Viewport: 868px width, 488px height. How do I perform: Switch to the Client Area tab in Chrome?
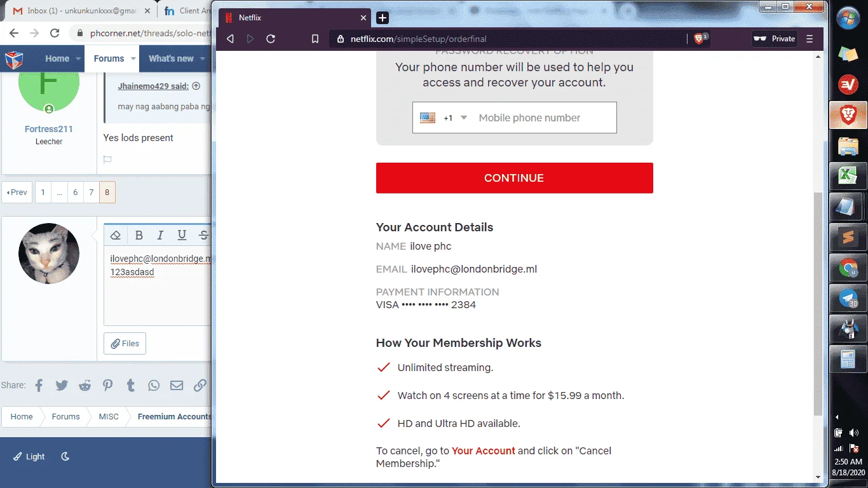(x=186, y=11)
